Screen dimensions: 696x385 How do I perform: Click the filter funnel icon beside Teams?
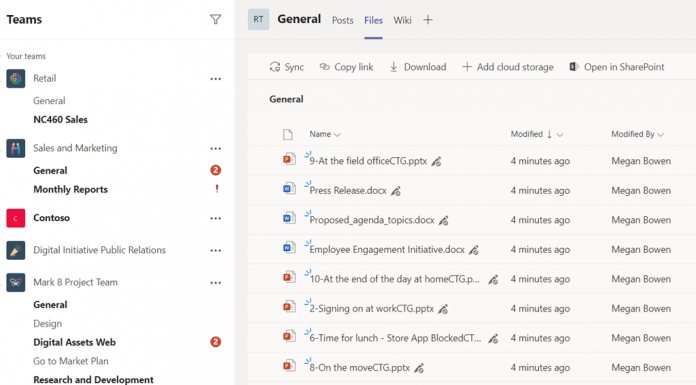(215, 20)
